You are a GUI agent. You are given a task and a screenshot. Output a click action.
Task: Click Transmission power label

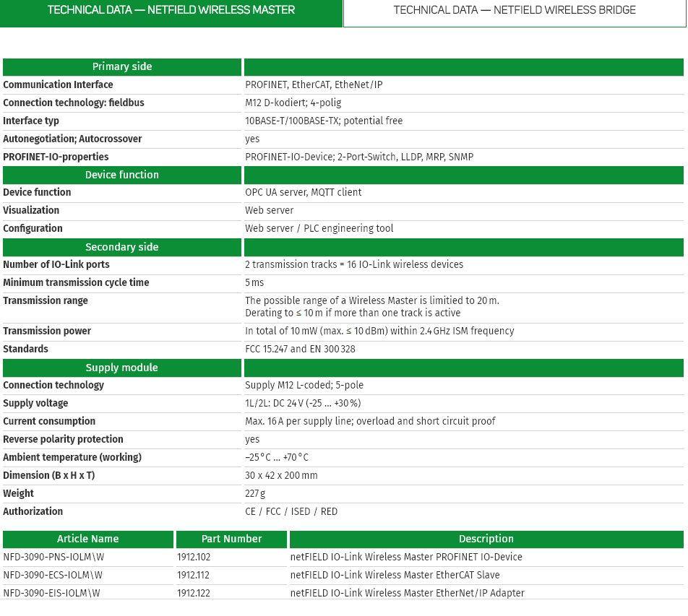tap(47, 331)
